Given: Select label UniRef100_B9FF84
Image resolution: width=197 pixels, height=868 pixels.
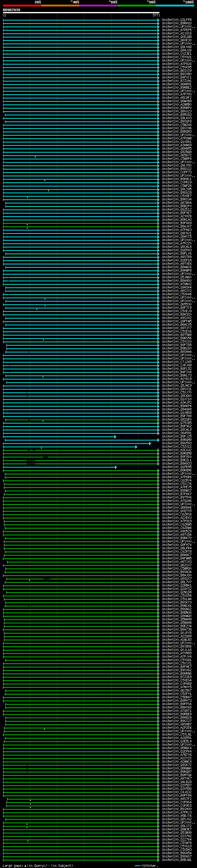Looking at the screenshot, I should pos(177,795).
